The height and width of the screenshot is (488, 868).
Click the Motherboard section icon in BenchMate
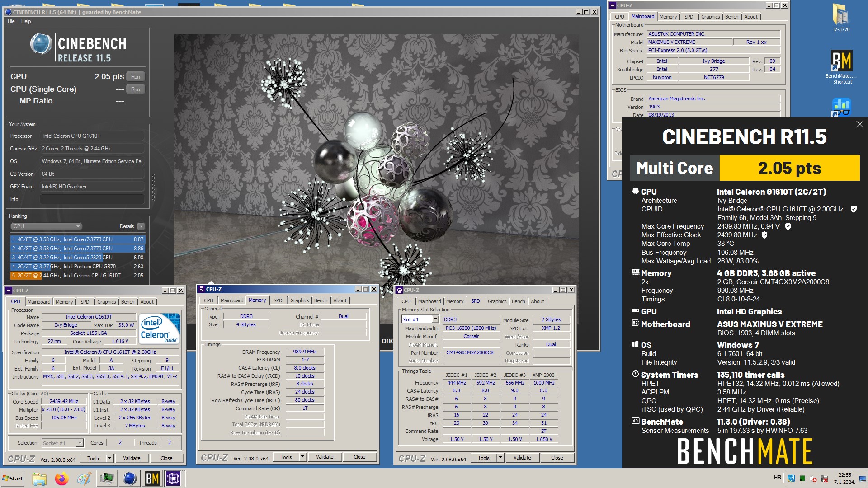tap(635, 324)
